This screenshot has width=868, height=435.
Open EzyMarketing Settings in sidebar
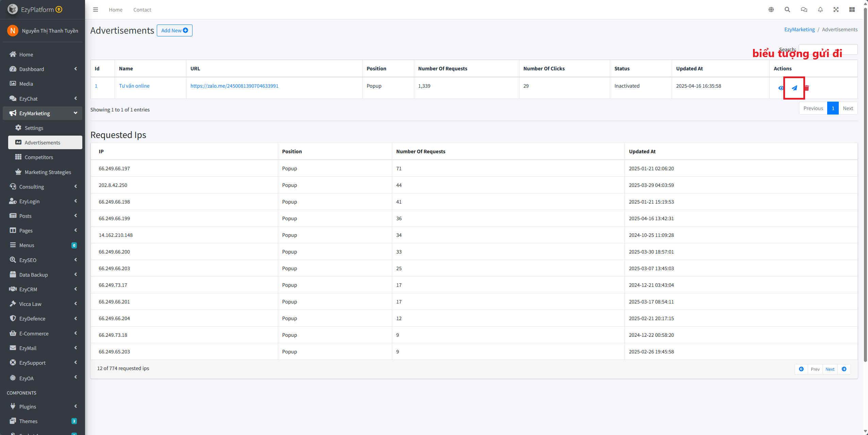(45, 128)
